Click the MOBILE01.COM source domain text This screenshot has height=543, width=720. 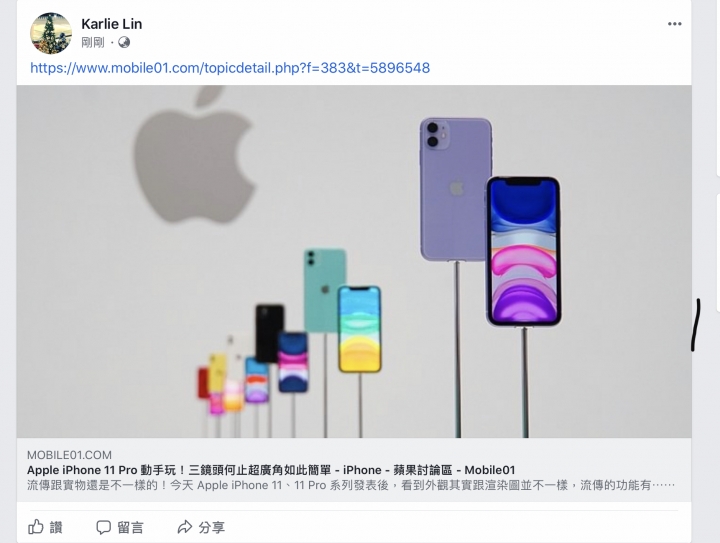click(x=69, y=455)
